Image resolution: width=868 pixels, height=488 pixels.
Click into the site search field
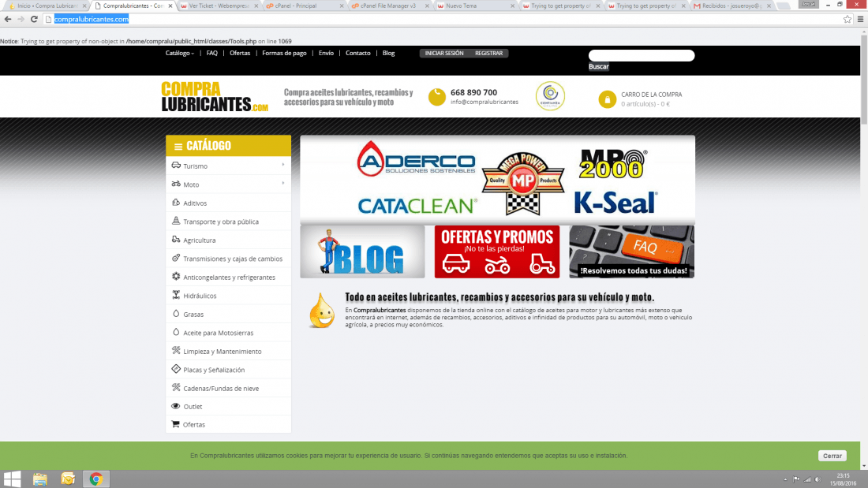click(x=641, y=55)
